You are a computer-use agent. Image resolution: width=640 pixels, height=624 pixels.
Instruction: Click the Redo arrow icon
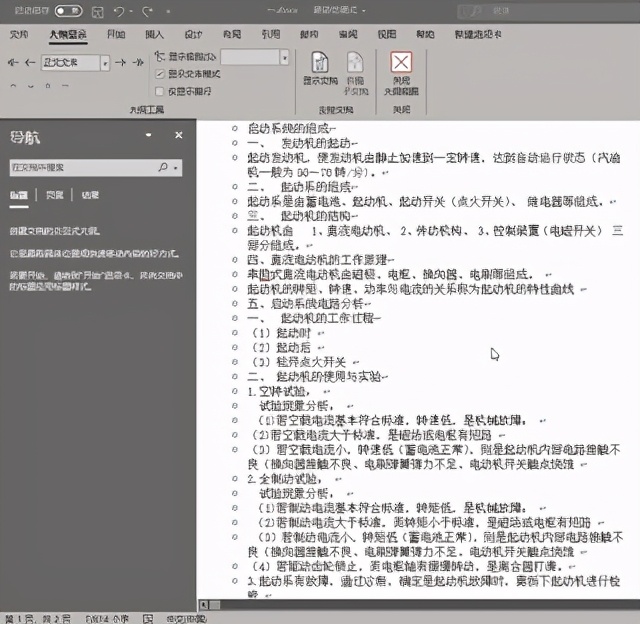click(x=147, y=12)
